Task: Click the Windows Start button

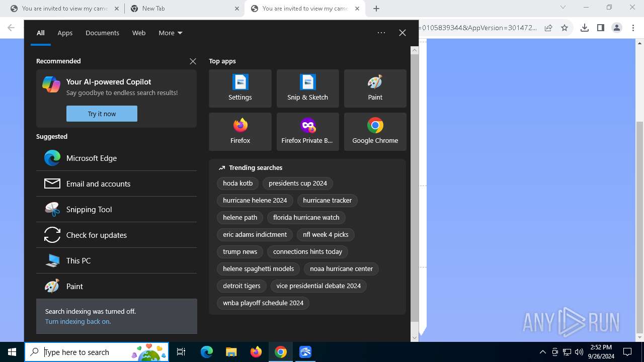Action: coord(12,352)
